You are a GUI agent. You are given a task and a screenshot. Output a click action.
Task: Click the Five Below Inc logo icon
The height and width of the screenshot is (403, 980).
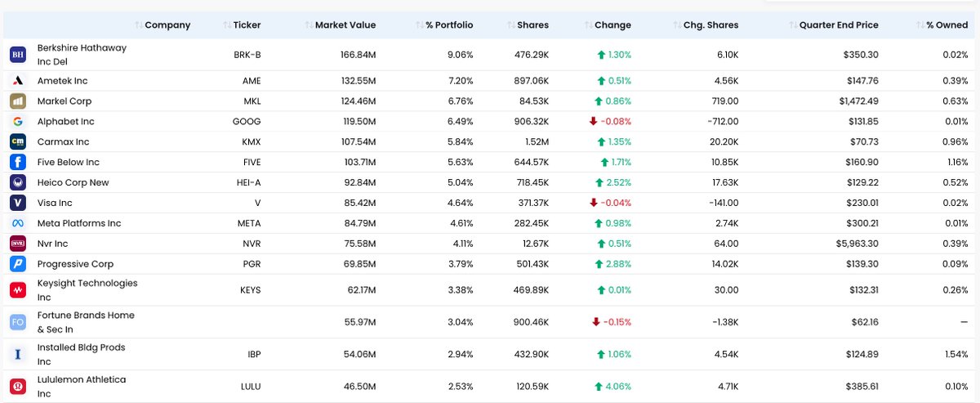(18, 163)
